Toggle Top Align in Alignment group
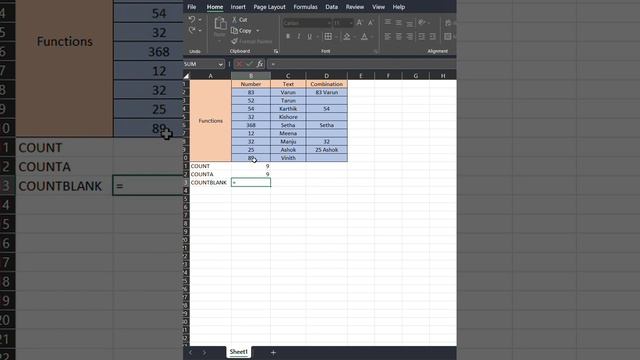This screenshot has width=640, height=360. click(x=388, y=22)
